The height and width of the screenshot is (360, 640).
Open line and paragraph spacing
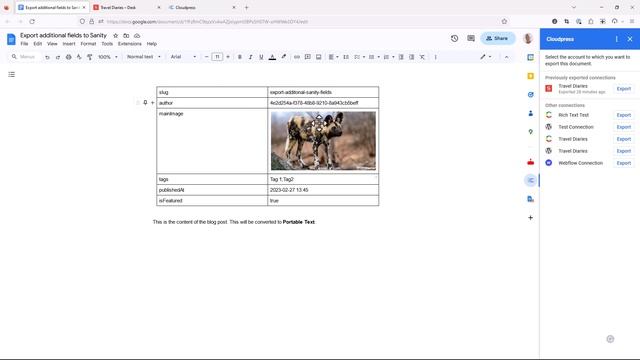point(346,57)
